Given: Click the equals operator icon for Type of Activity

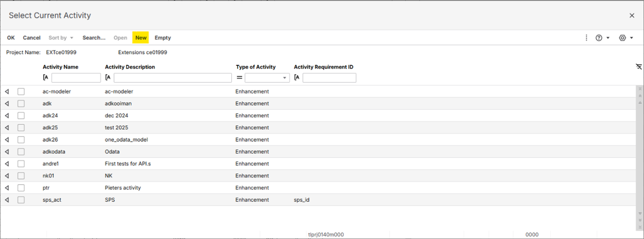Looking at the screenshot, I should tap(240, 78).
